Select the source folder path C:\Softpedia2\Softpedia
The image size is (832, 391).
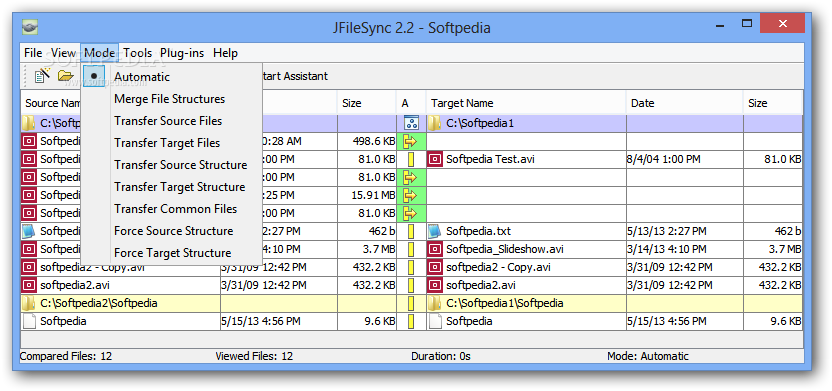pyautogui.click(x=98, y=303)
